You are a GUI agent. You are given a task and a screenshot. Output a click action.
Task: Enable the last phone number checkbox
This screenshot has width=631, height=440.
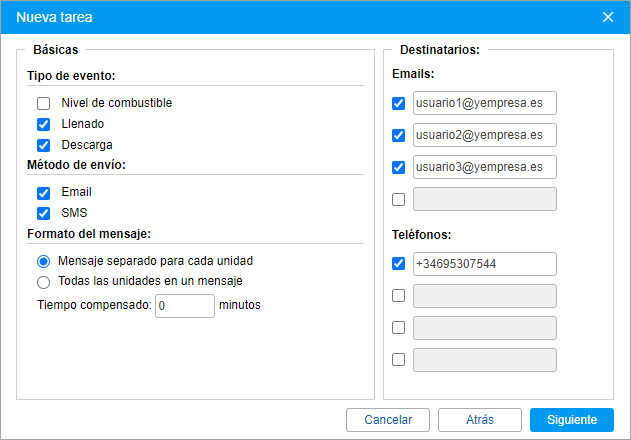tap(398, 359)
